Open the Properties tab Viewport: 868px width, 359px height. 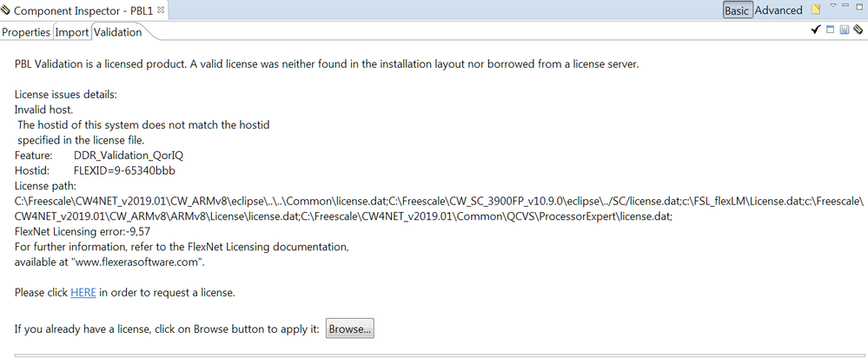[x=26, y=32]
